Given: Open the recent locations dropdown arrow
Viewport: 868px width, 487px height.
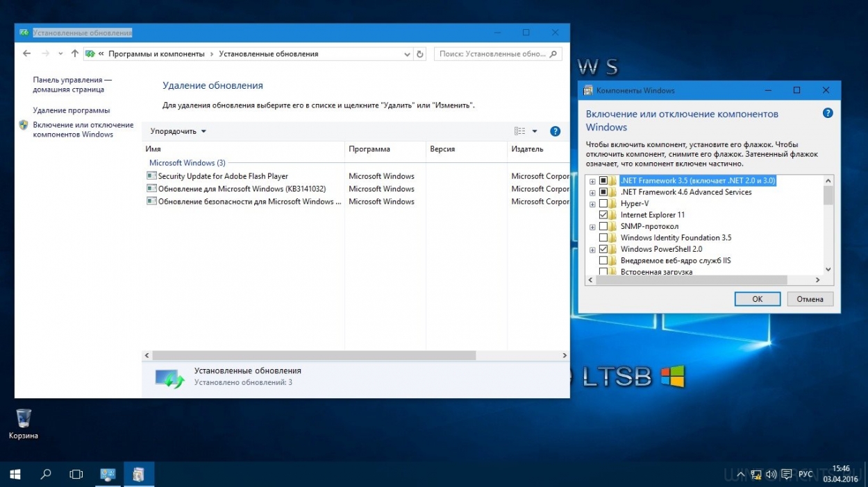Looking at the screenshot, I should [x=61, y=53].
